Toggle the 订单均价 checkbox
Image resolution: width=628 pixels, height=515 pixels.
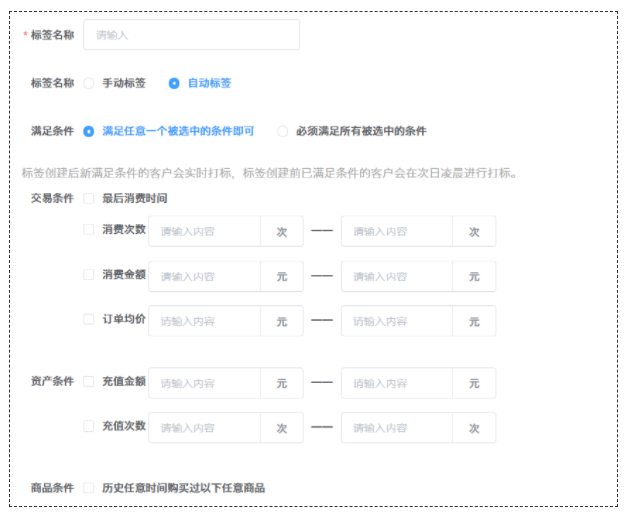pyautogui.click(x=89, y=320)
